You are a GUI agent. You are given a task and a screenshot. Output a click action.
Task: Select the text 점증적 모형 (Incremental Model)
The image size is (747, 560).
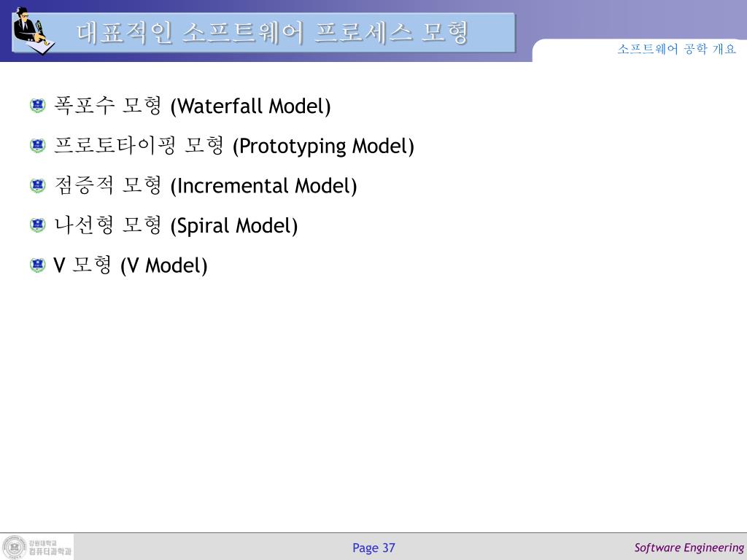tap(205, 185)
